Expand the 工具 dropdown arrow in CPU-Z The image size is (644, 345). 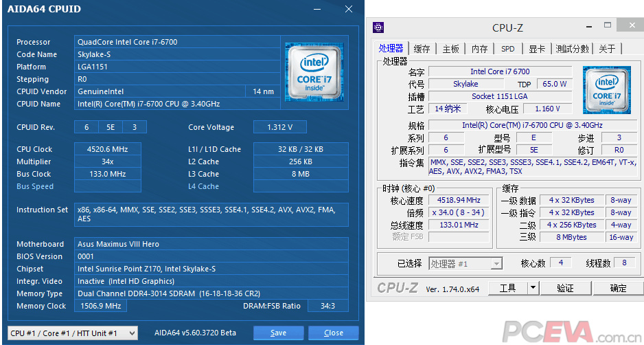[x=533, y=288]
